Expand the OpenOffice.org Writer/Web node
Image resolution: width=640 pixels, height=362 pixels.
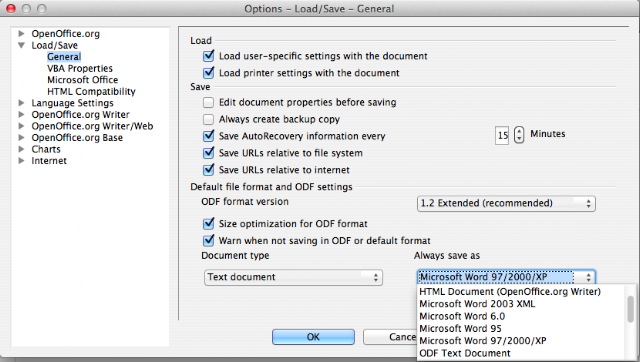22,126
